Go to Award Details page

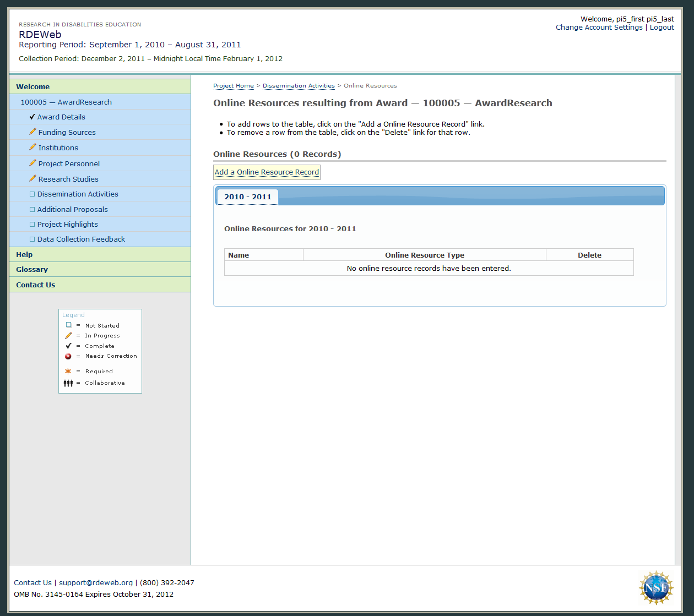click(x=61, y=117)
